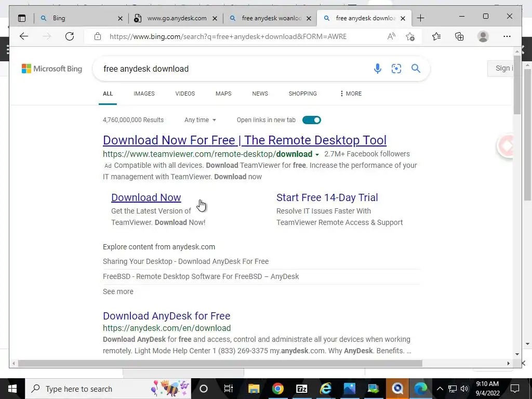The width and height of the screenshot is (532, 399).
Task: Open the tab actions menu icon
Action: click(22, 18)
